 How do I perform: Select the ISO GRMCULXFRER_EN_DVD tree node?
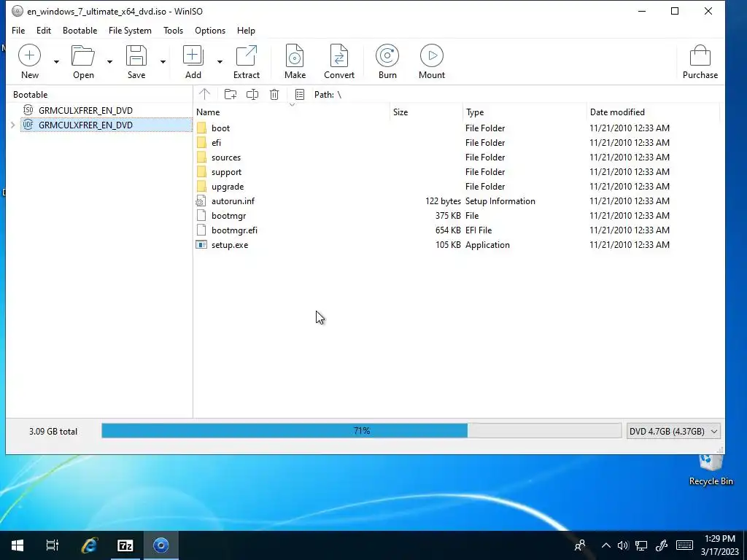point(85,111)
